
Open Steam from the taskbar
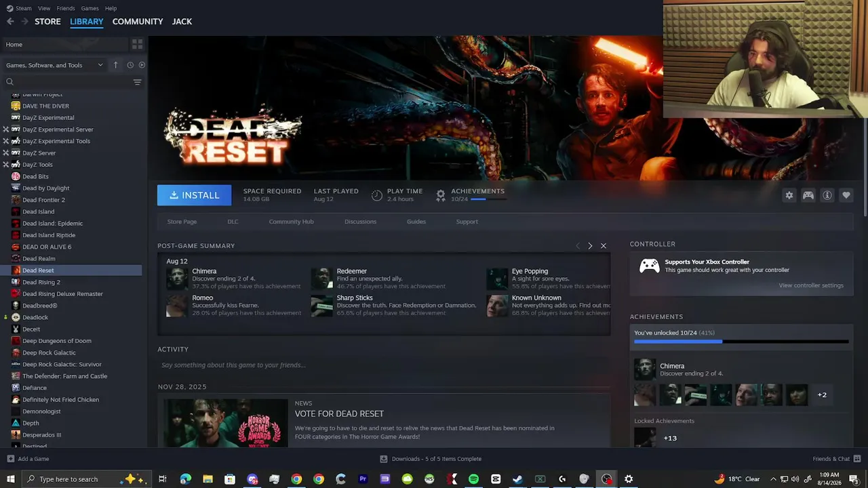[517, 479]
